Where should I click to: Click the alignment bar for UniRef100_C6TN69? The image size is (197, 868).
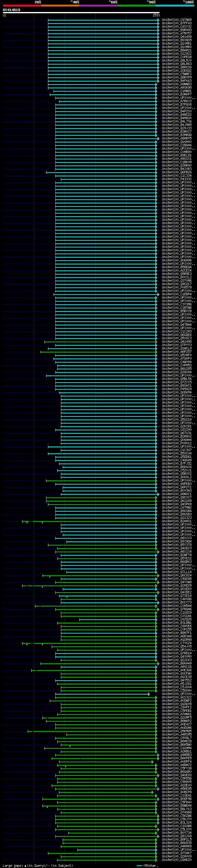104,20
